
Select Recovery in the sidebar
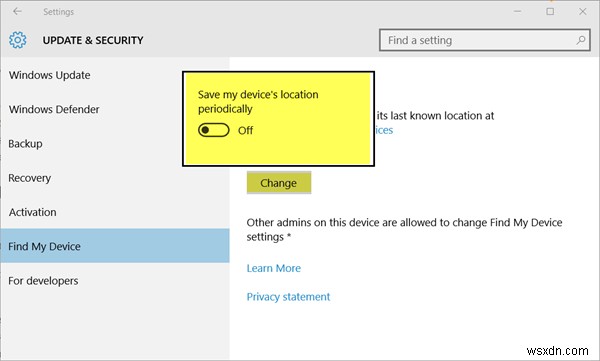pos(29,178)
